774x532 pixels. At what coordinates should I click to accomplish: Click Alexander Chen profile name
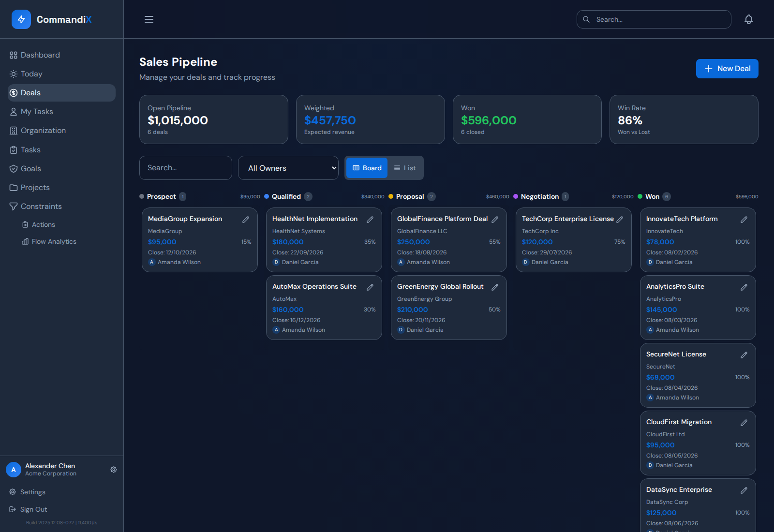tap(50, 466)
